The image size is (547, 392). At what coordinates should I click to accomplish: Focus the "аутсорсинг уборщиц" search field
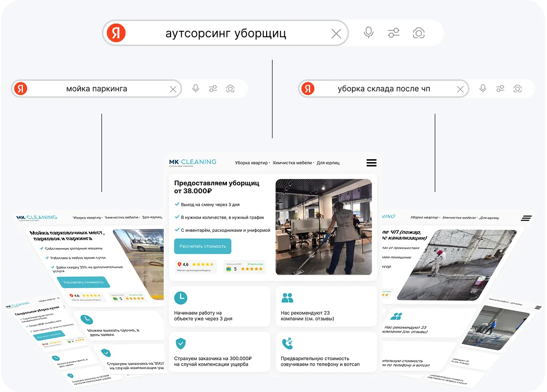click(225, 33)
